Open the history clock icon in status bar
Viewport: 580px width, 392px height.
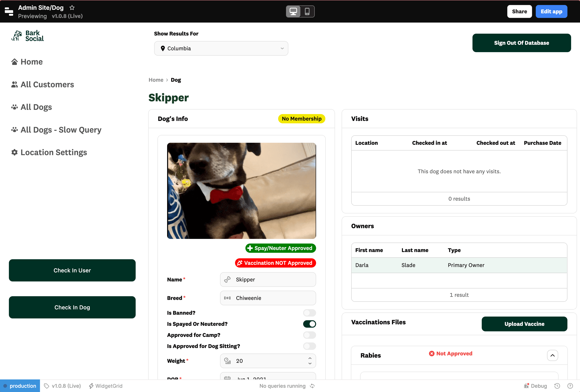(x=557, y=386)
